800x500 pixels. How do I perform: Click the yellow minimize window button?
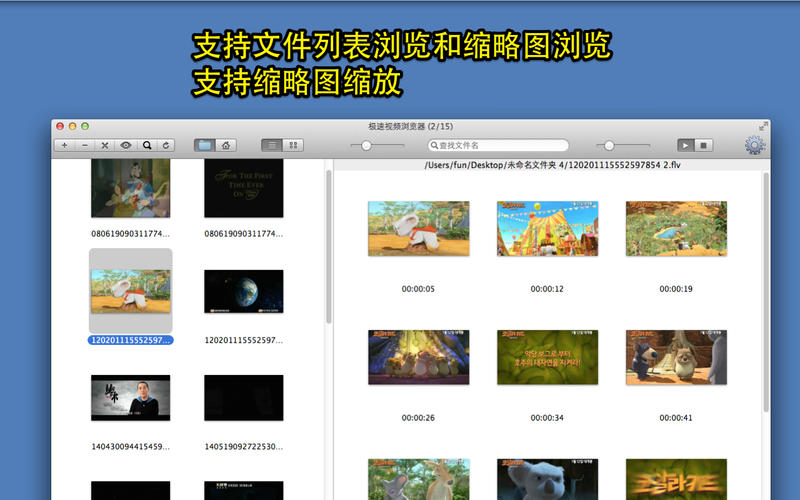72,126
